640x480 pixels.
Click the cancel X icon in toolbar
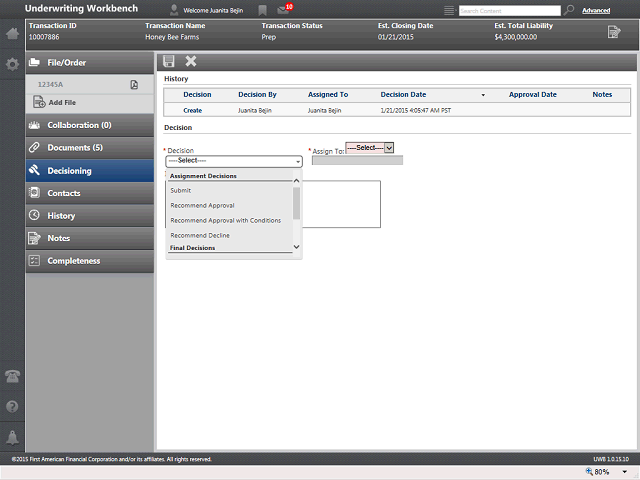[191, 61]
